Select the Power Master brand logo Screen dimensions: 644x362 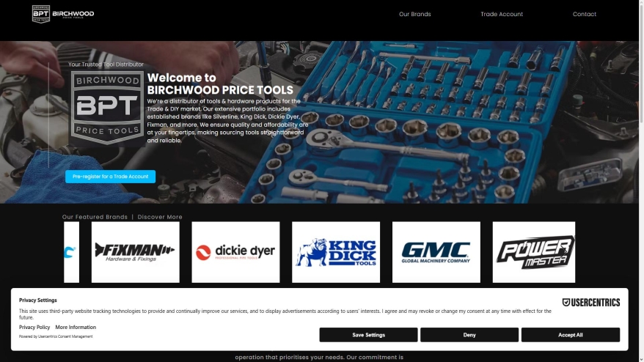(534, 252)
